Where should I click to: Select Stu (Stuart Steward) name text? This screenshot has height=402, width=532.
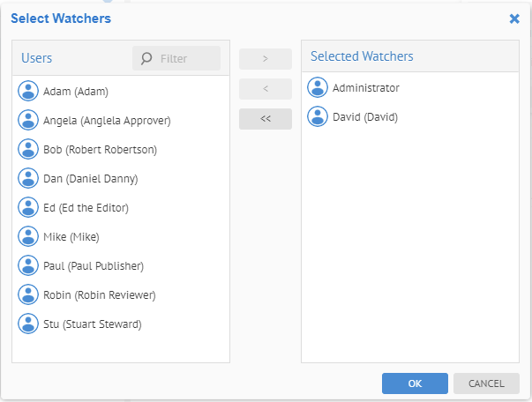pyautogui.click(x=92, y=324)
